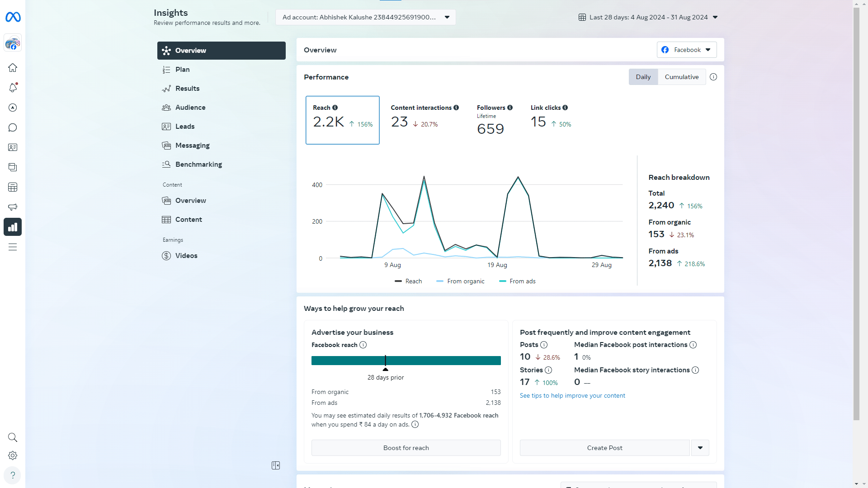Select the Reach metric card

[343, 120]
